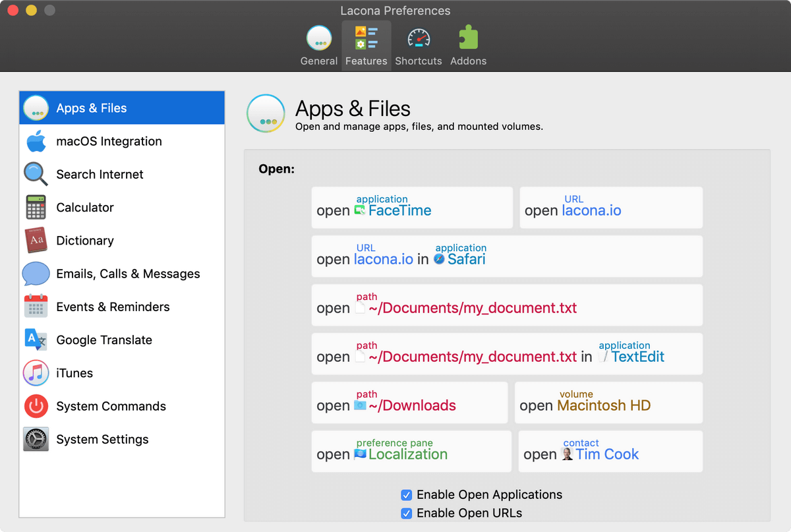Toggle the Enable Open URLs checkbox
This screenshot has width=791, height=532.
(x=407, y=513)
